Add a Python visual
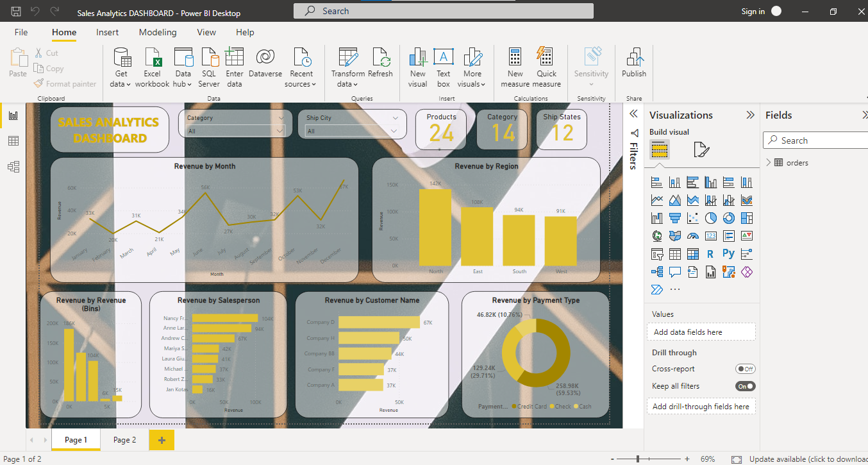This screenshot has height=465, width=868. click(728, 253)
